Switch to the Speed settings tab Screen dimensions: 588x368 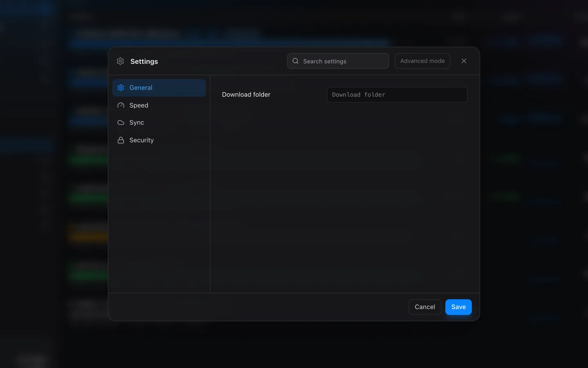(x=159, y=105)
